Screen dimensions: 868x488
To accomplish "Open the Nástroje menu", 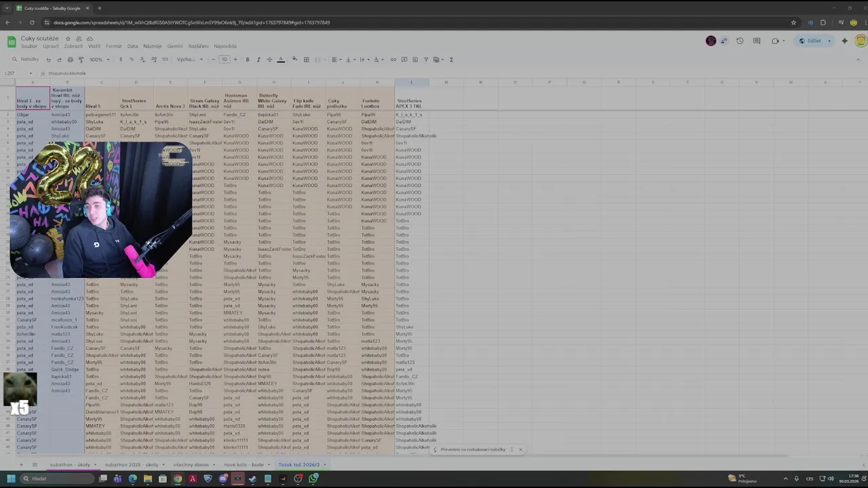I will [153, 46].
